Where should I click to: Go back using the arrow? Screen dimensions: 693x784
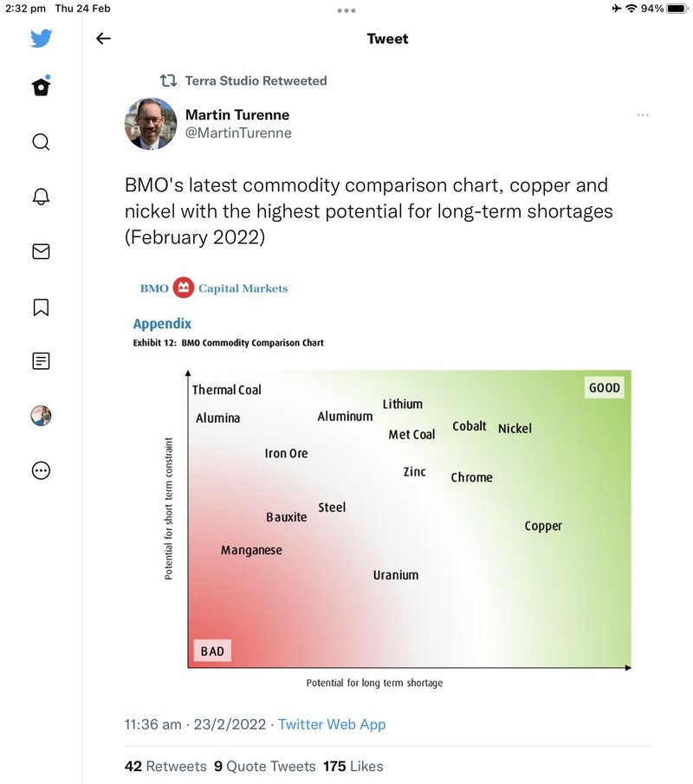click(x=103, y=38)
